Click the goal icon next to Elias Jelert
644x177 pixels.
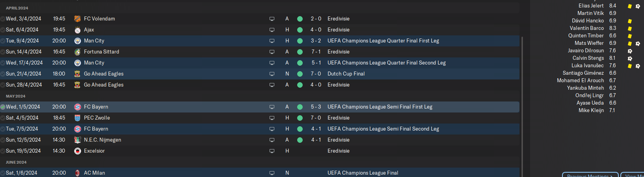(x=638, y=6)
